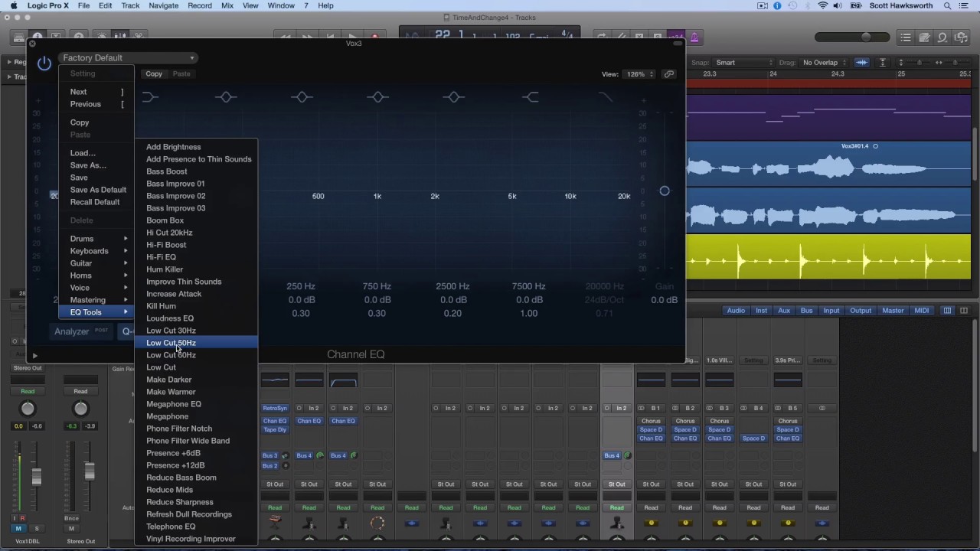This screenshot has height=551, width=980.
Task: Click the vertical auto zoom icon
Action: tap(882, 63)
